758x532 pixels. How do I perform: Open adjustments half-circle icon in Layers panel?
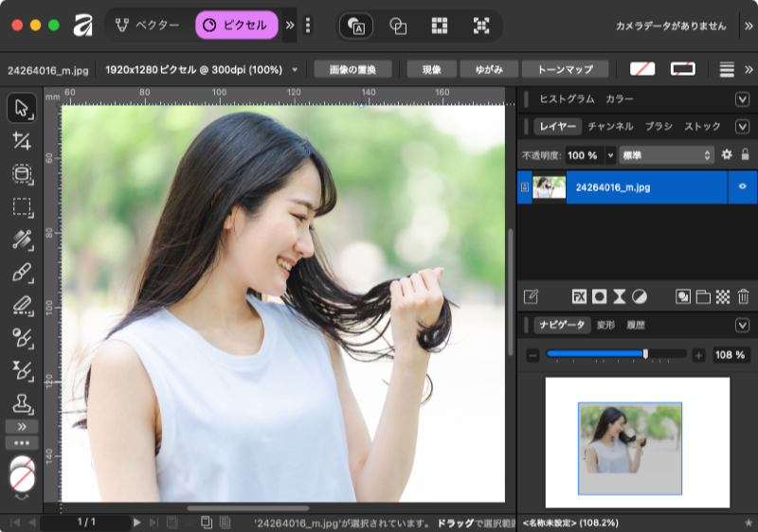[x=640, y=296]
